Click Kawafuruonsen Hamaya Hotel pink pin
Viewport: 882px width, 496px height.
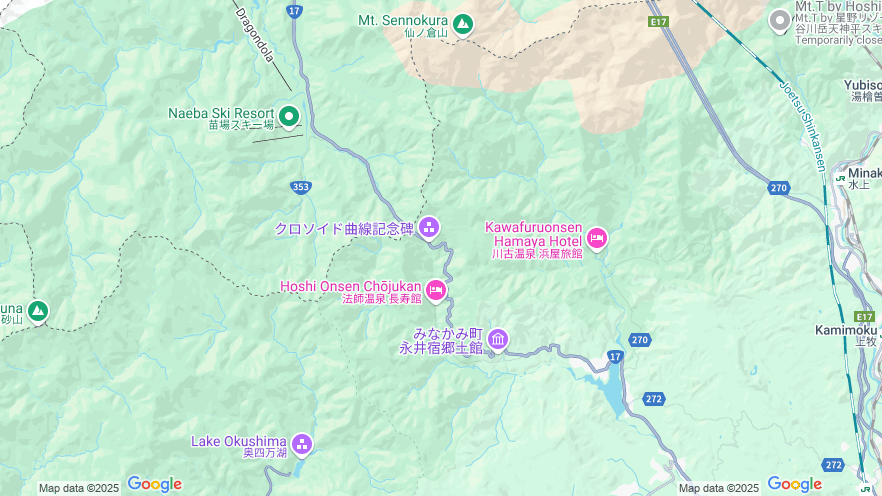[597, 240]
